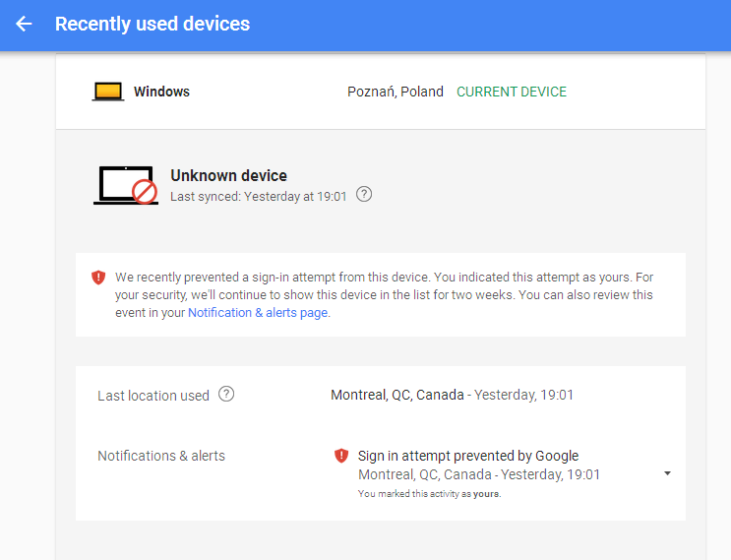The image size is (731, 560).
Task: Click the back arrow in header
Action: [25, 24]
